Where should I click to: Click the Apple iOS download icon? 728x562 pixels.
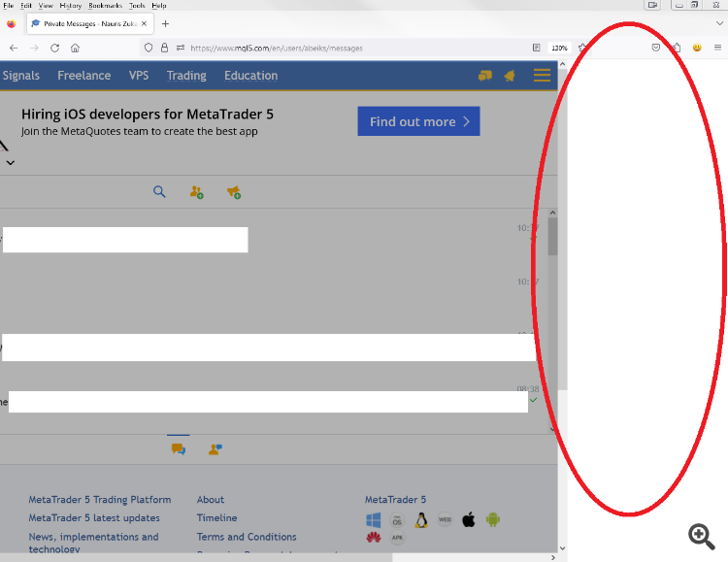[x=469, y=519]
